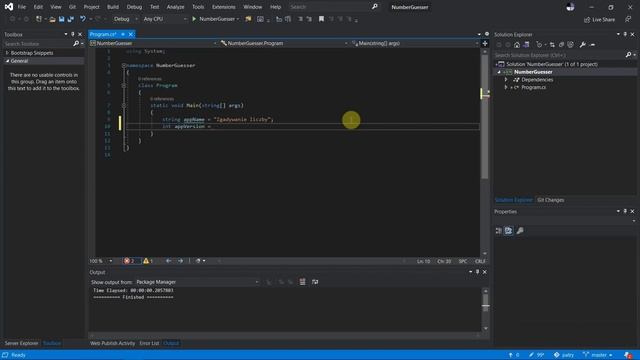The width and height of the screenshot is (640, 360).
Task: Close the Toolbox panel
Action: (80, 34)
